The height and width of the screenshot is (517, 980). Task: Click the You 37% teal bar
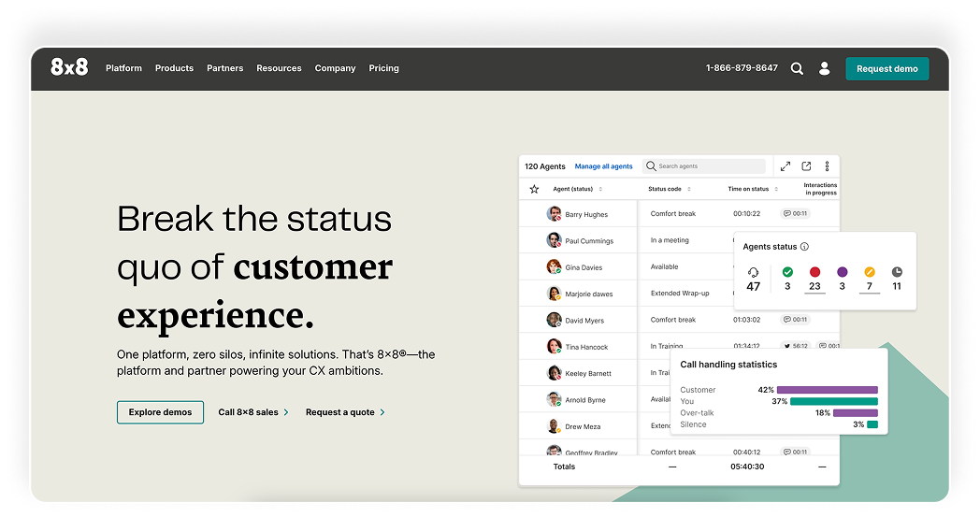coord(834,401)
